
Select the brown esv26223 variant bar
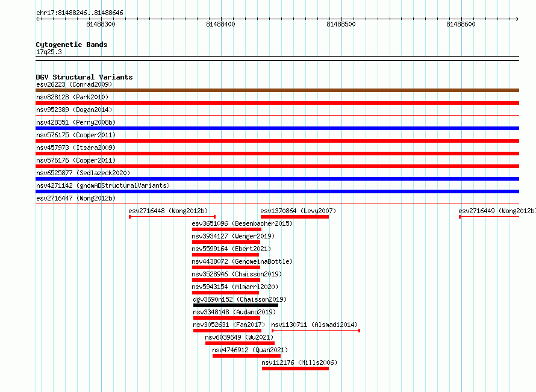click(x=277, y=90)
